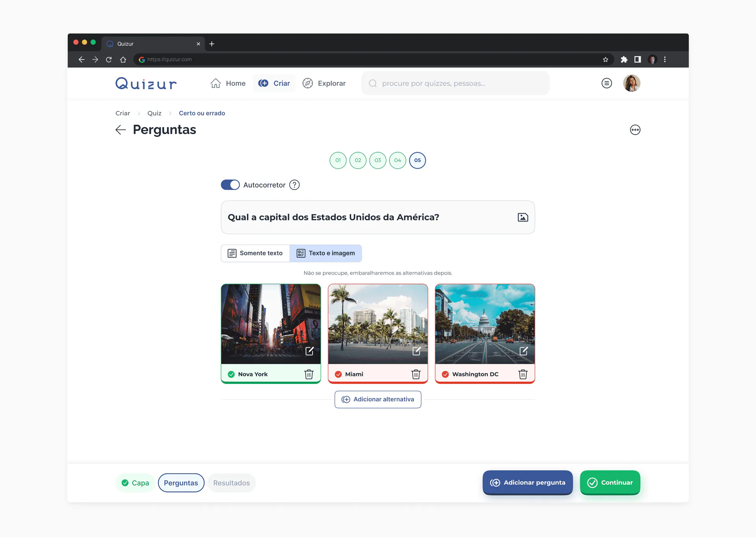Go to Home navigation item
Viewport: 756px width, 537px height.
coord(228,83)
